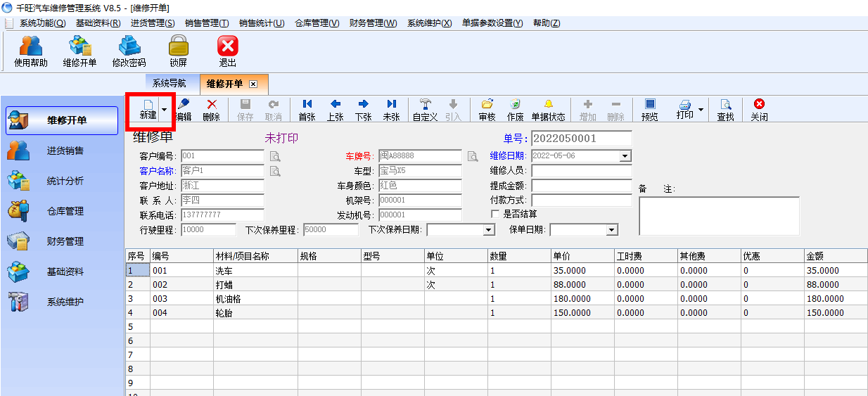Close the 维修开单 tab with its X
The width and height of the screenshot is (868, 396).
253,84
